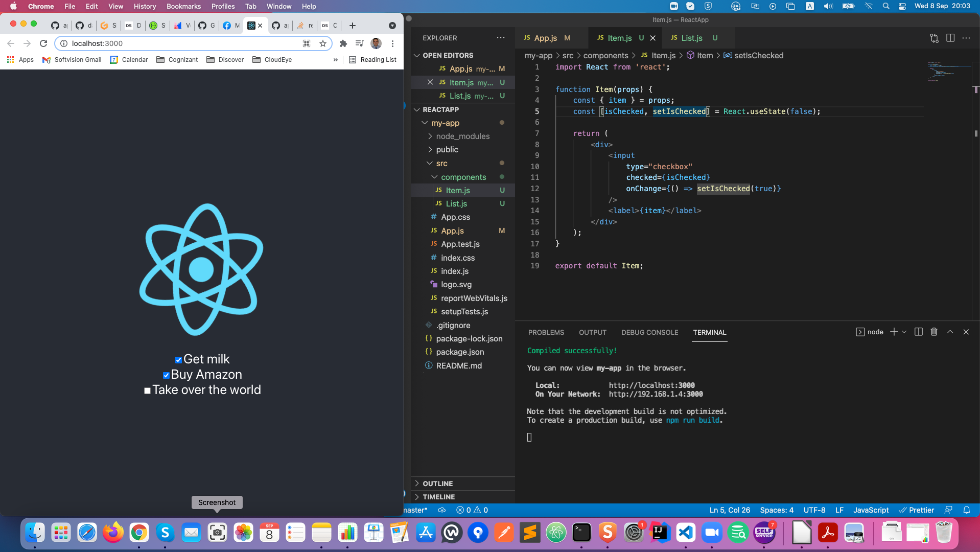Screen dimensions: 980x552
Task: Uncheck the 'Buy Amazon' checkbox
Action: (x=166, y=375)
